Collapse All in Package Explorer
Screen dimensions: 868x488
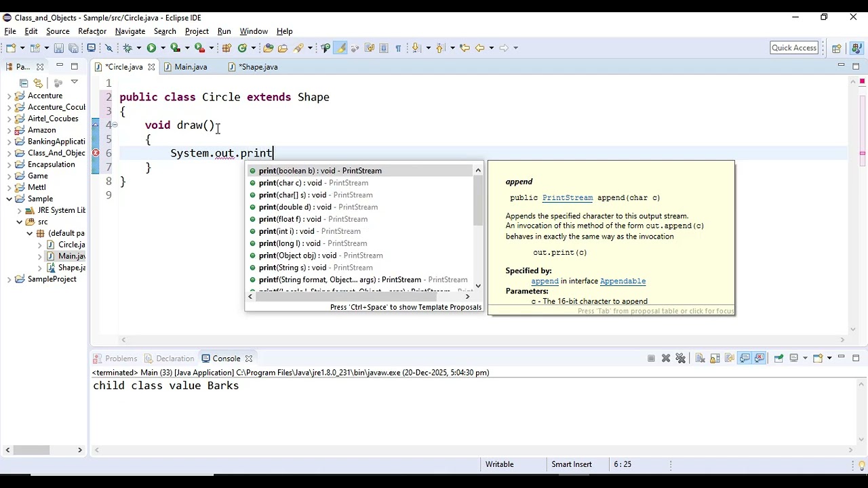[x=24, y=83]
